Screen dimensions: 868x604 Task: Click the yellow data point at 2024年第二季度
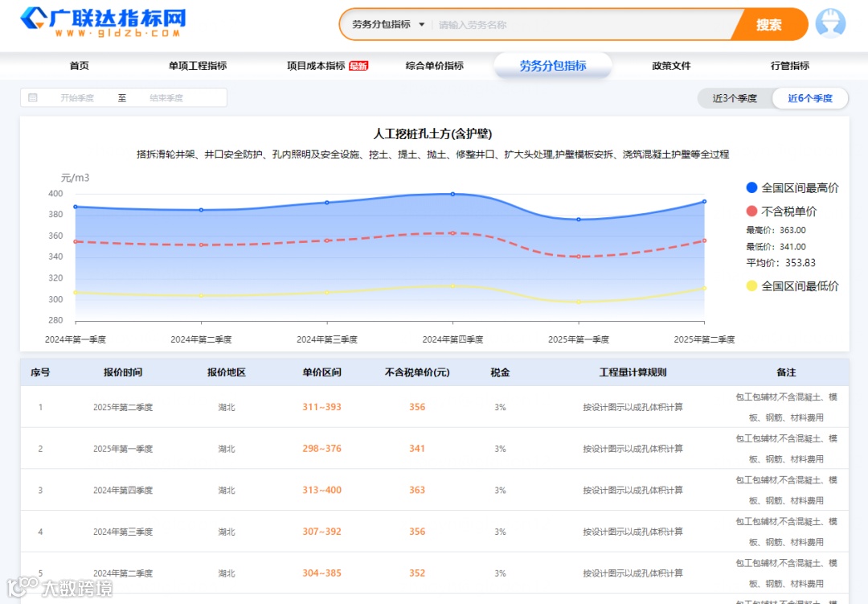pos(201,295)
